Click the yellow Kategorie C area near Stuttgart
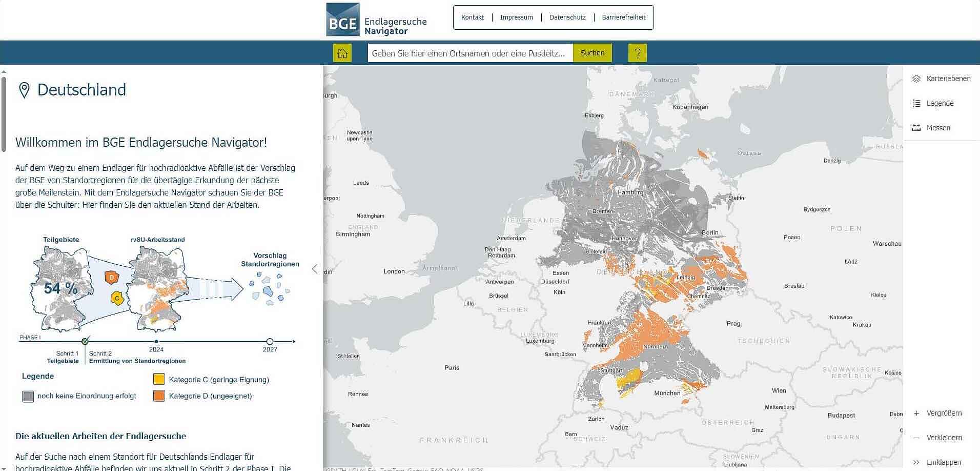The image size is (980, 471). (x=628, y=380)
